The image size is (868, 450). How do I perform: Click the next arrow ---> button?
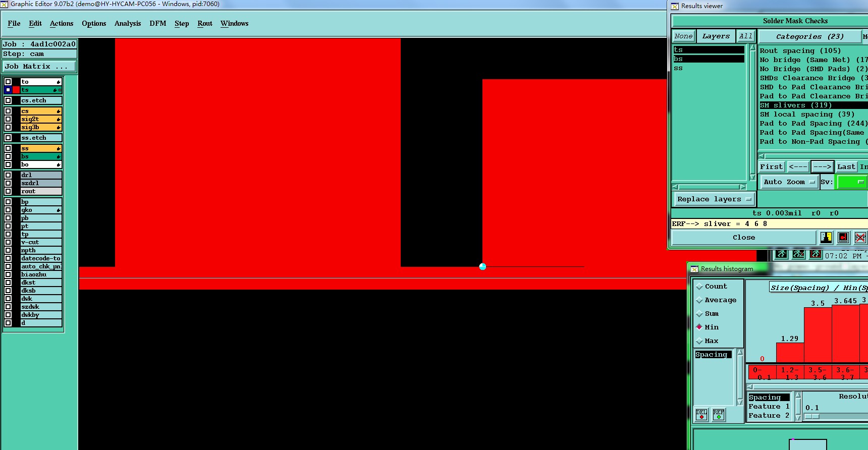pyautogui.click(x=822, y=167)
